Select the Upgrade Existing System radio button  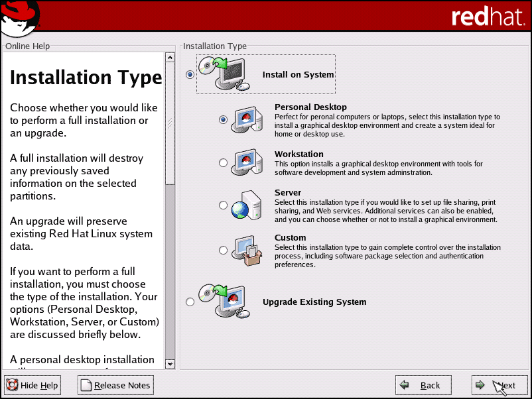190,302
